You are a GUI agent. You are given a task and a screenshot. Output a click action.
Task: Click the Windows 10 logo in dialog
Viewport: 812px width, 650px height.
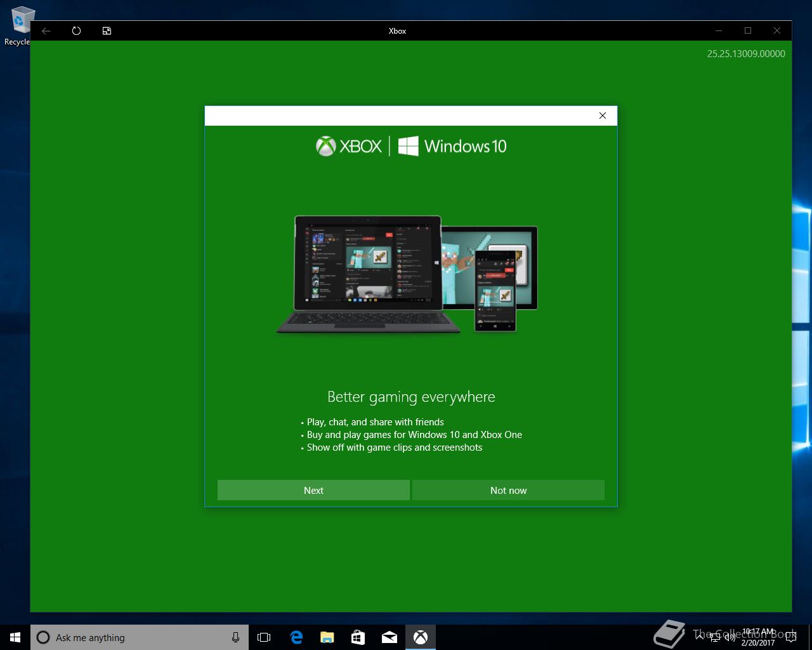452,146
